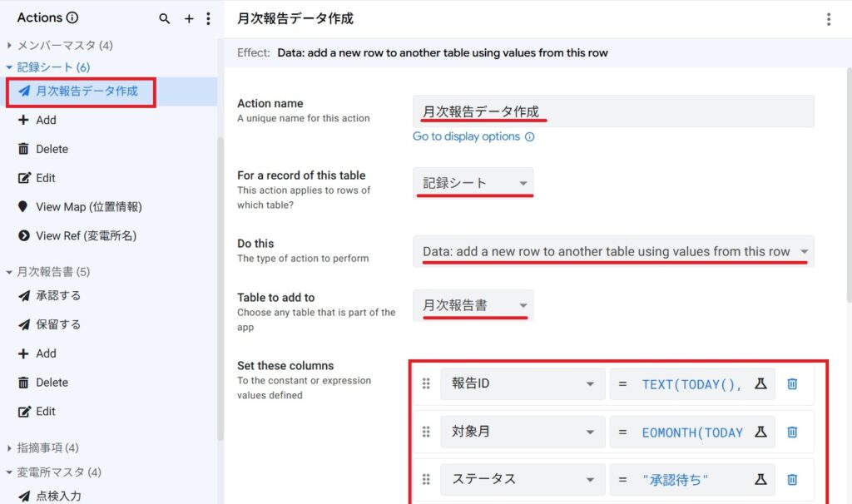Expand メンバーマスタ action group
Image resolution: width=852 pixels, height=504 pixels.
[10, 46]
